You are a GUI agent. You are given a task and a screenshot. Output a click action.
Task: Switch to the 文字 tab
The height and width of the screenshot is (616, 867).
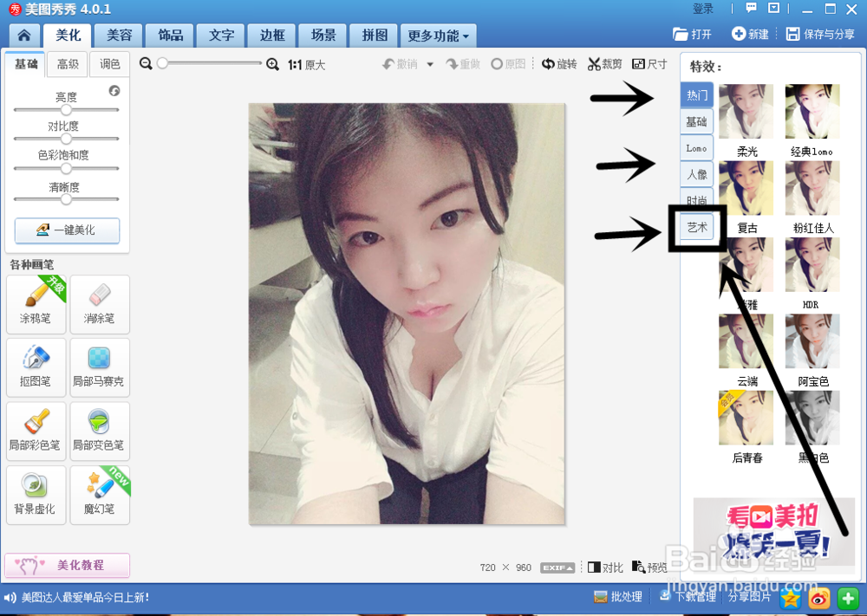(x=221, y=36)
